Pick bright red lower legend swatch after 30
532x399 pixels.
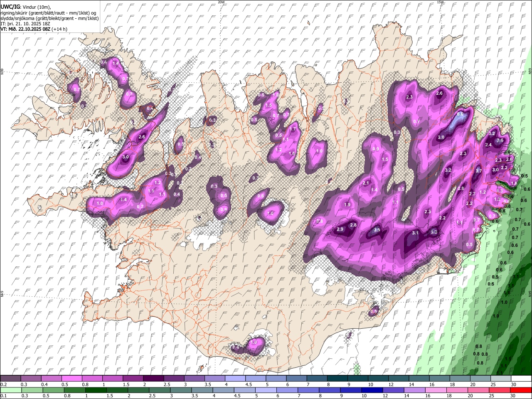520,390
